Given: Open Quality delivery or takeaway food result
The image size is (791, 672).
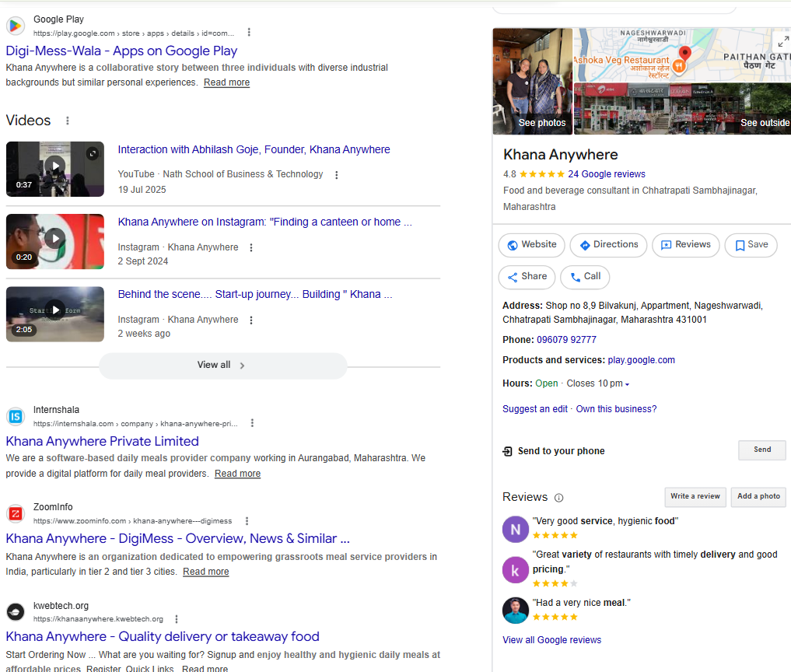Looking at the screenshot, I should 163,637.
